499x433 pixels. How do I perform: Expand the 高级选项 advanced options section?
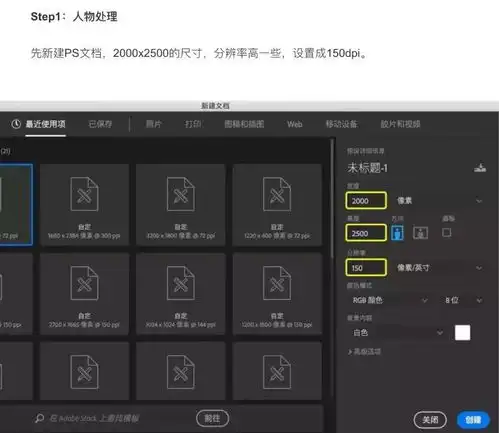[x=364, y=352]
